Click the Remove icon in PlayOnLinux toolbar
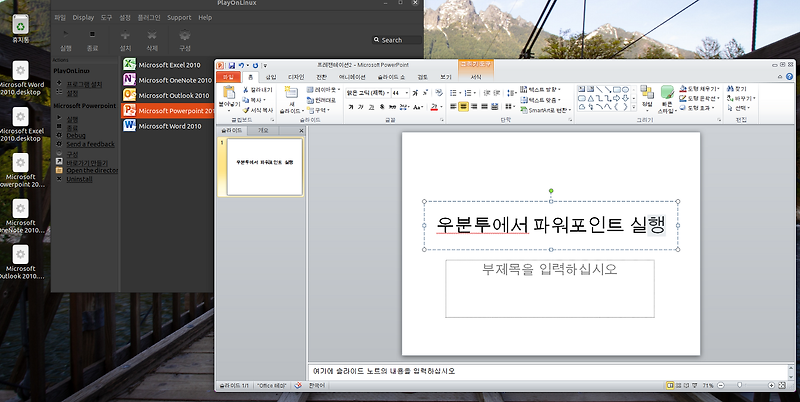This screenshot has width=800, height=402. pos(152,35)
